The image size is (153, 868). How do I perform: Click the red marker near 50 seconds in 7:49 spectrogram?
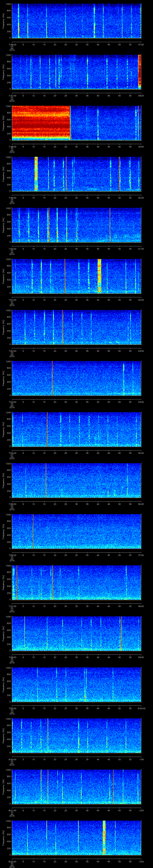[x=119, y=174]
